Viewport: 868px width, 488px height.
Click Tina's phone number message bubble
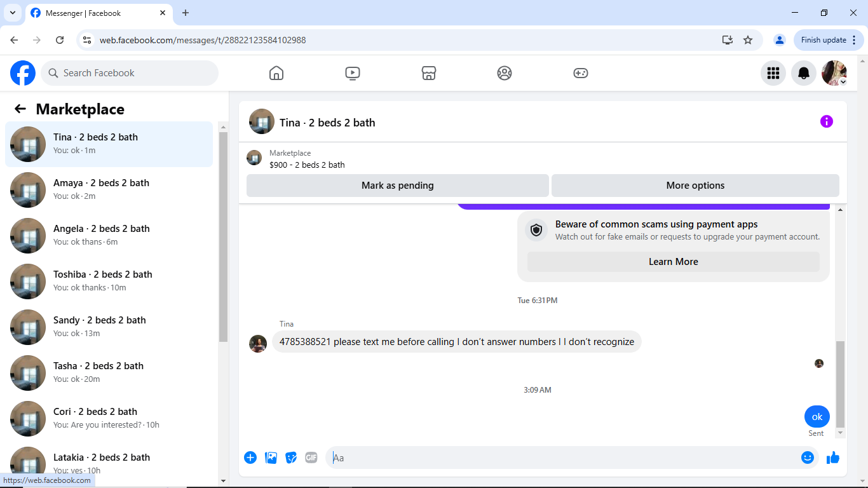pyautogui.click(x=457, y=342)
